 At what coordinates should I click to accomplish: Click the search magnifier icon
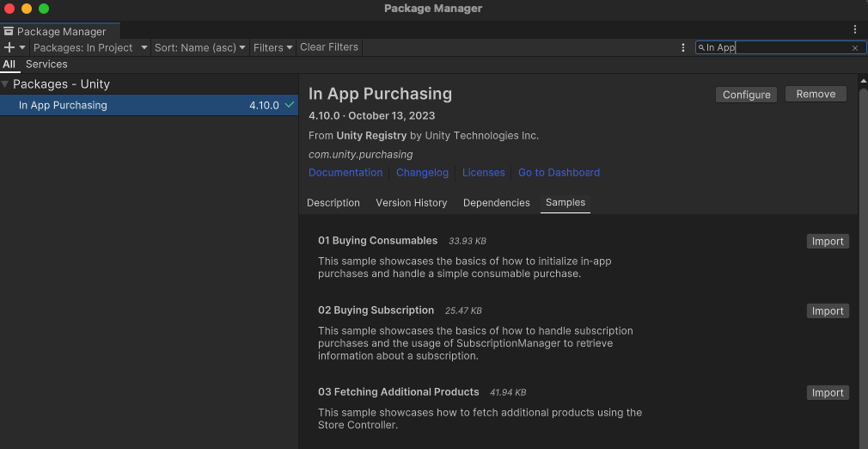pyautogui.click(x=700, y=48)
